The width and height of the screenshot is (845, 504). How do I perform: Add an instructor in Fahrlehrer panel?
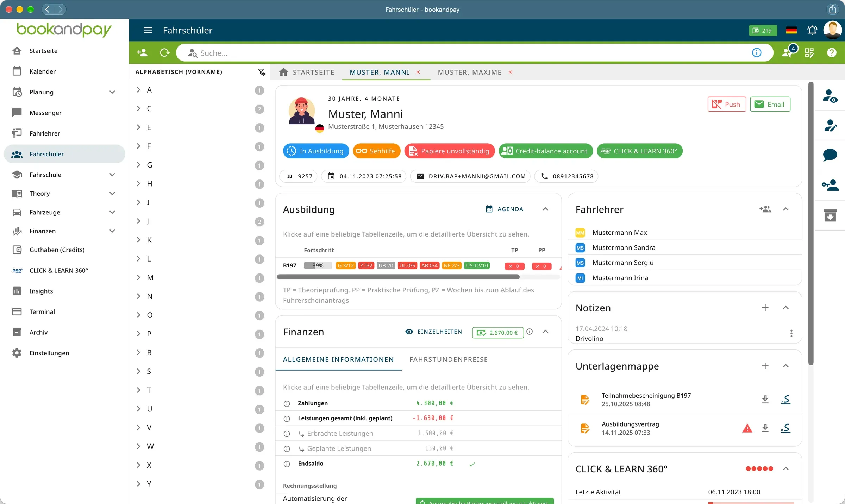point(765,209)
